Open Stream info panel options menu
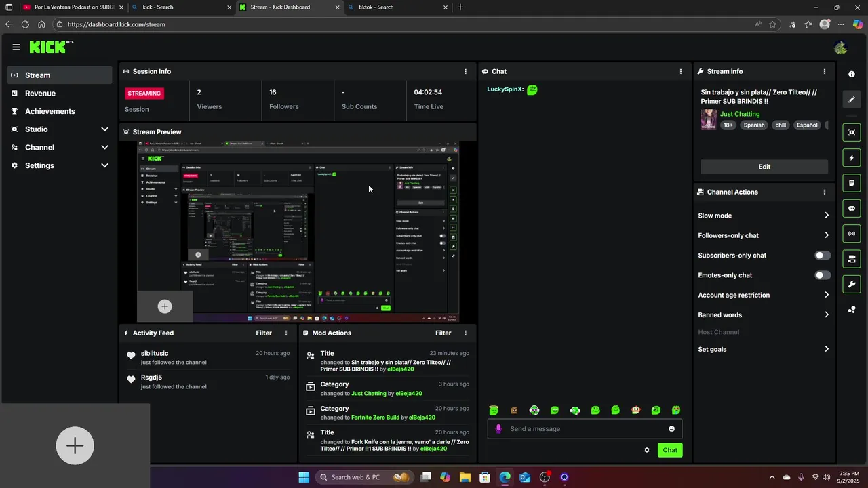The height and width of the screenshot is (488, 868). (x=825, y=71)
